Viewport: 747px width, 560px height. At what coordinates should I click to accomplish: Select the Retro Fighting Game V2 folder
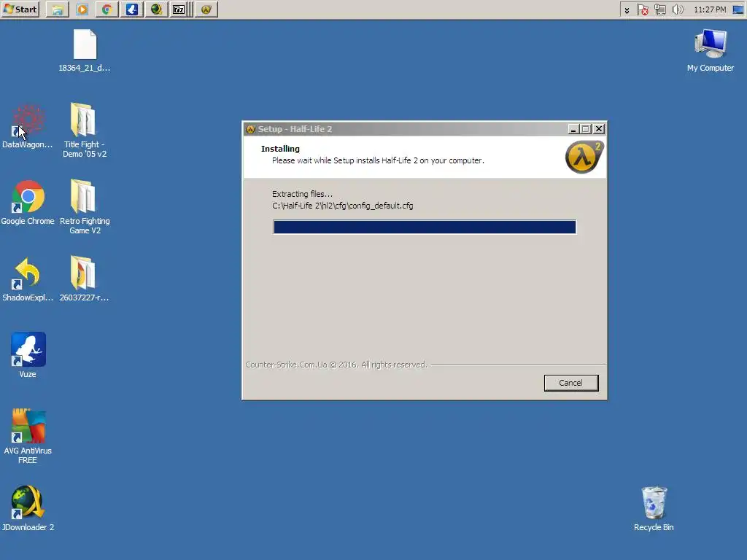coord(85,206)
